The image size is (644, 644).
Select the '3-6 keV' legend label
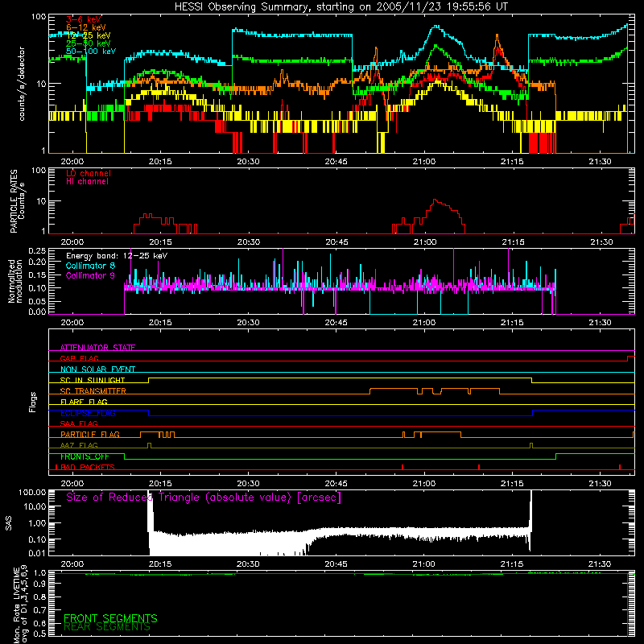click(84, 19)
